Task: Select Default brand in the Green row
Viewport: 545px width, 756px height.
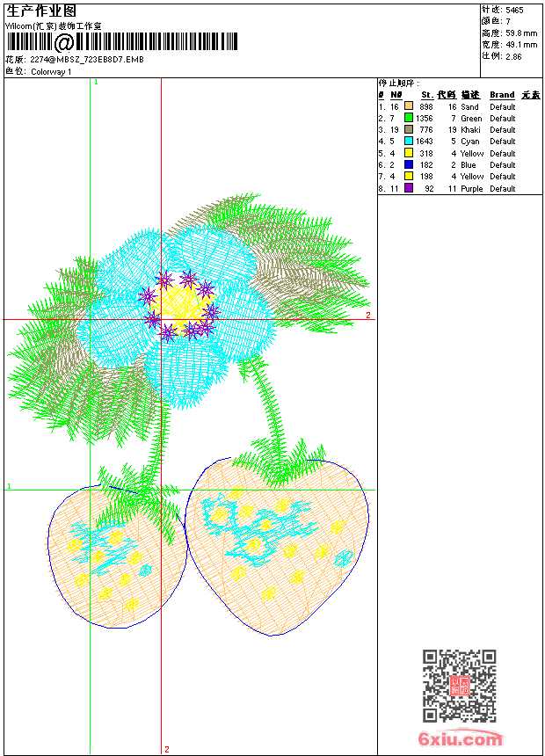Action: [503, 119]
